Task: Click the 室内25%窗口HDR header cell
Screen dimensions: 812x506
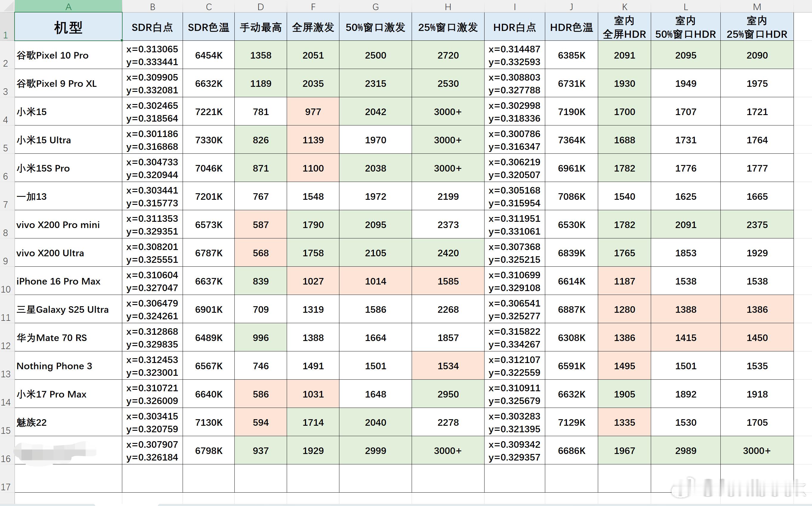Action: point(757,27)
